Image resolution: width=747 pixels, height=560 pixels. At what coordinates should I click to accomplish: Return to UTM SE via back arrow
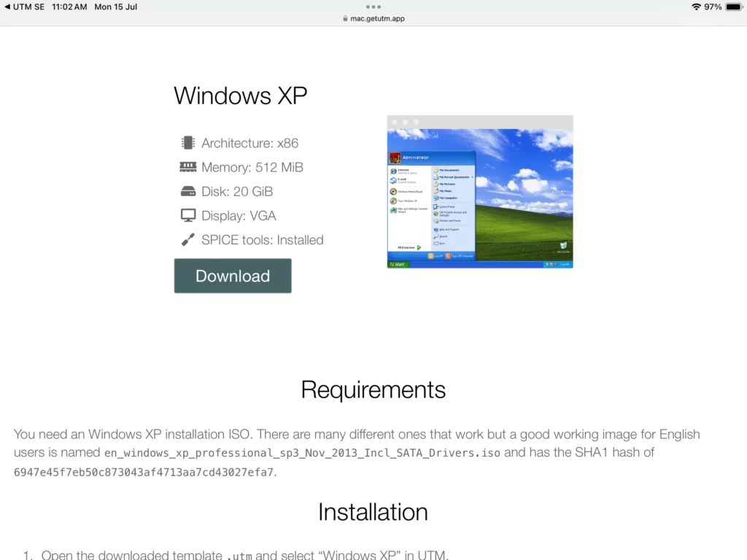coord(24,7)
